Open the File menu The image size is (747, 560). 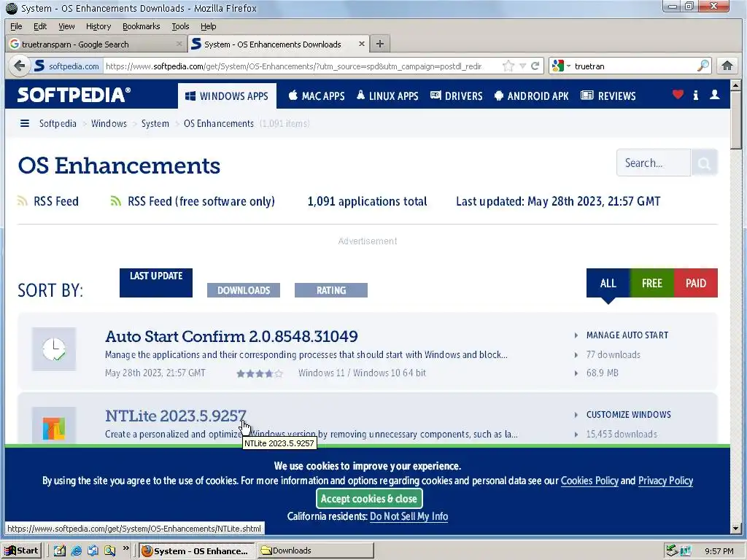[x=16, y=26]
